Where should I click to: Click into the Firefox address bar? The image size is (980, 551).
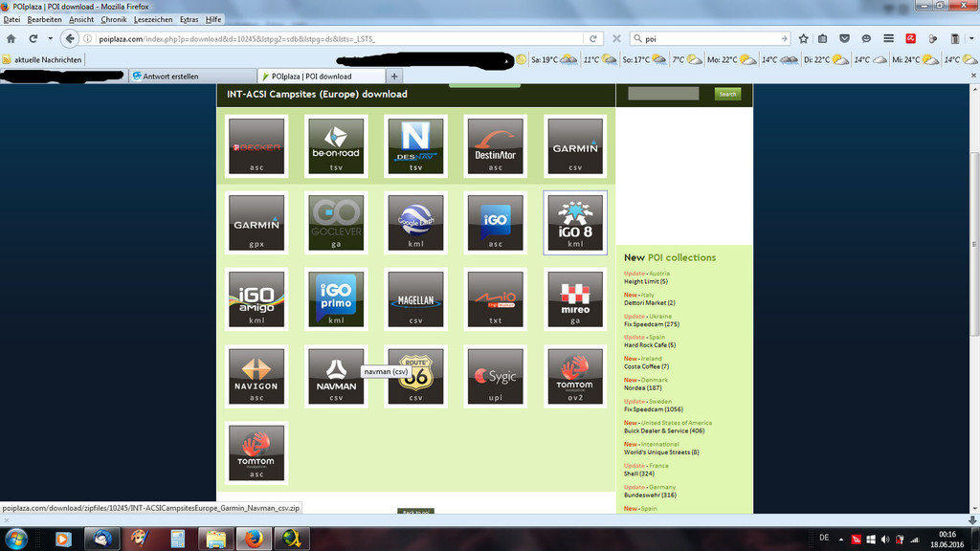tap(343, 38)
